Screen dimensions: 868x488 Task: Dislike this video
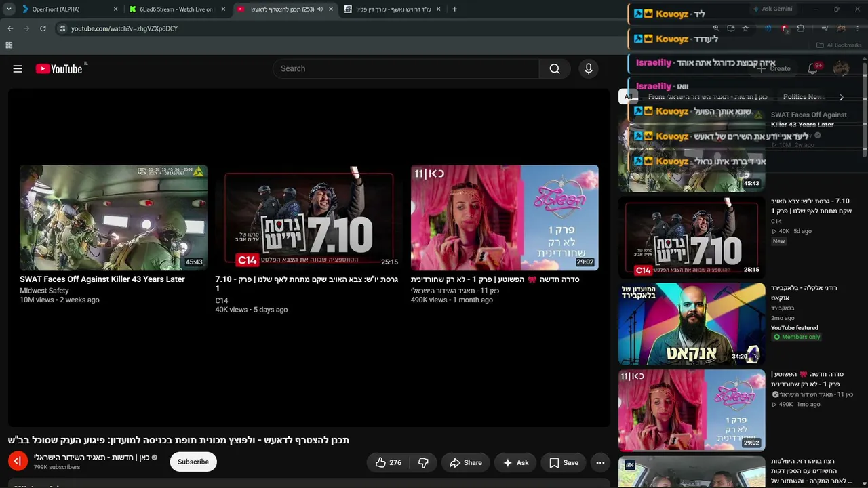pyautogui.click(x=423, y=463)
